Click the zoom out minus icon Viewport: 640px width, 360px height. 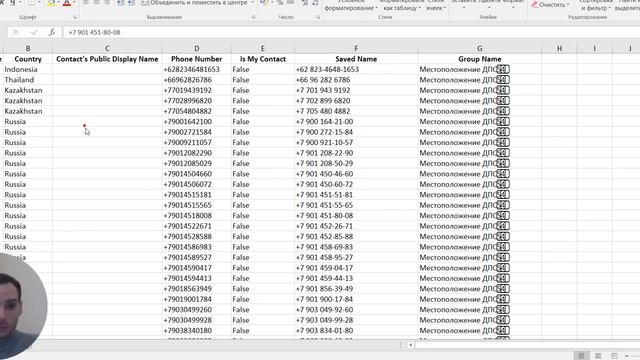click(x=627, y=356)
